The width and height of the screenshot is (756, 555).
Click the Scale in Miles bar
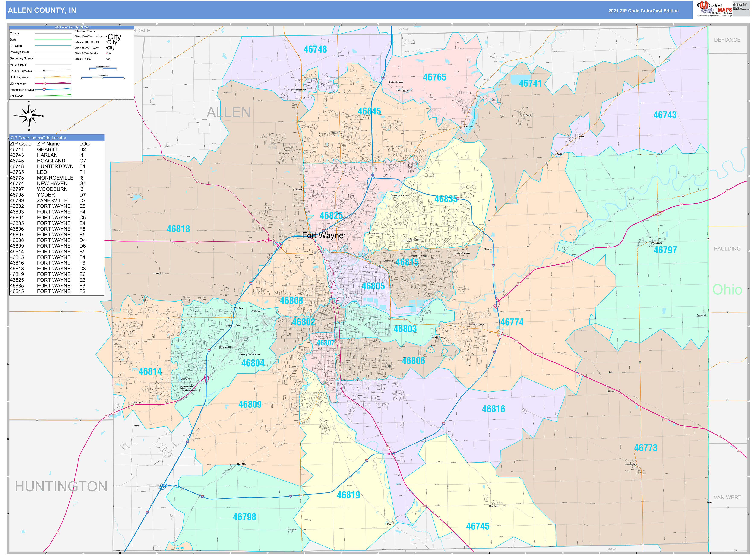pyautogui.click(x=103, y=78)
